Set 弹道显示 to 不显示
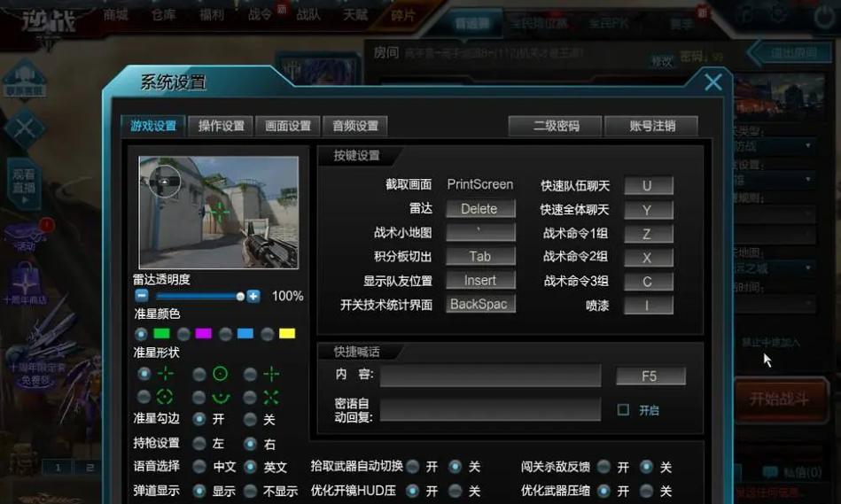 click(x=250, y=491)
